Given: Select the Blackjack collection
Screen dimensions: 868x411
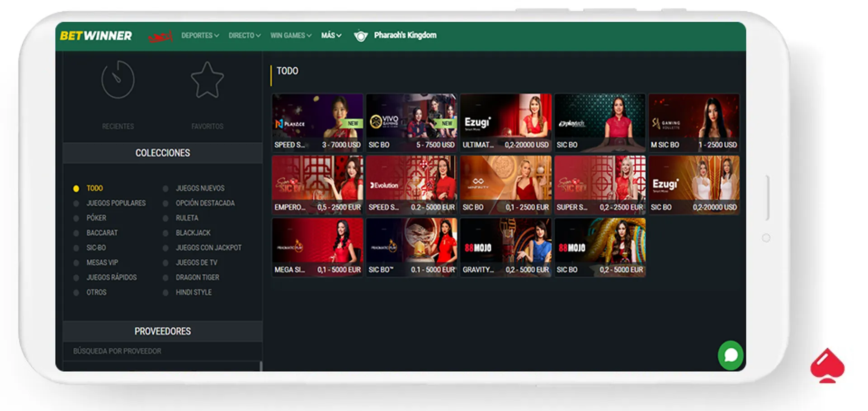Looking at the screenshot, I should [193, 233].
